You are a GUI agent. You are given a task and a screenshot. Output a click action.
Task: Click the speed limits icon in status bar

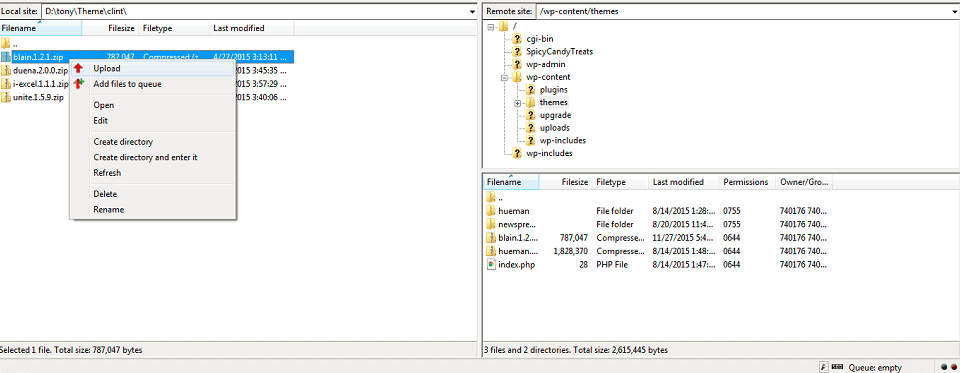(x=825, y=367)
